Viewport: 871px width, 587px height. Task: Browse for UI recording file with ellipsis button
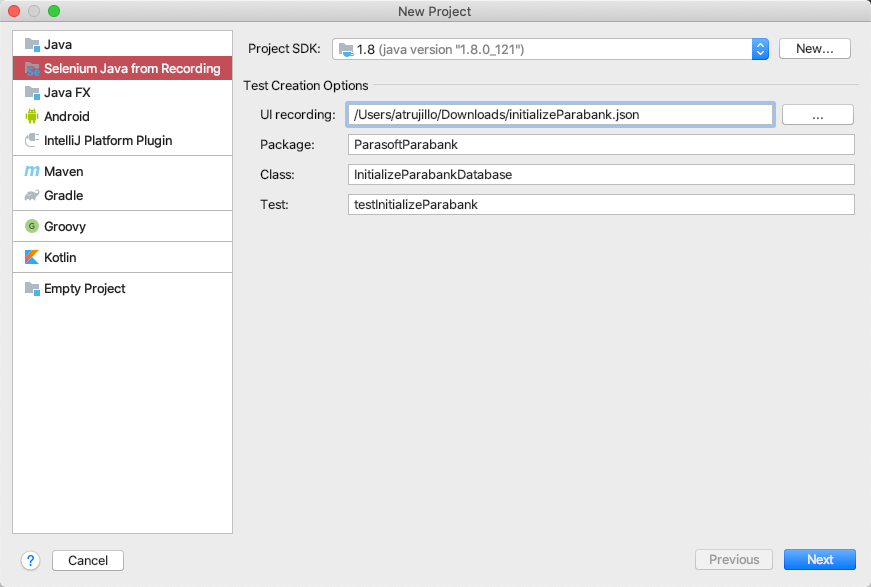tap(818, 115)
